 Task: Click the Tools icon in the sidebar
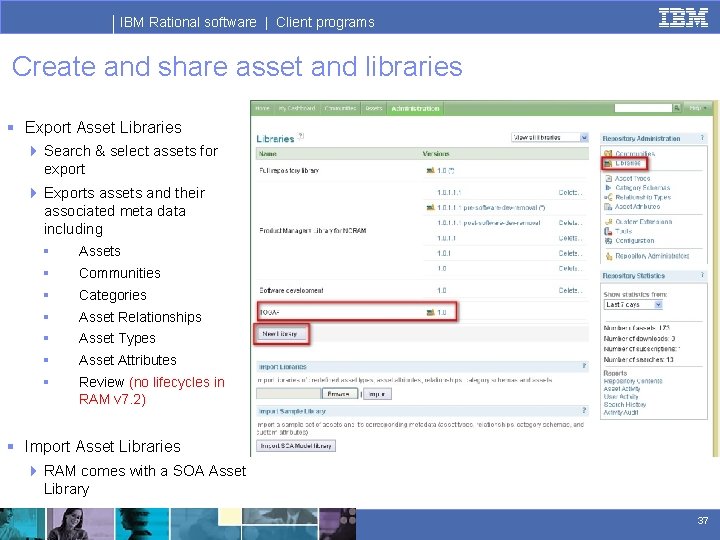coord(608,231)
